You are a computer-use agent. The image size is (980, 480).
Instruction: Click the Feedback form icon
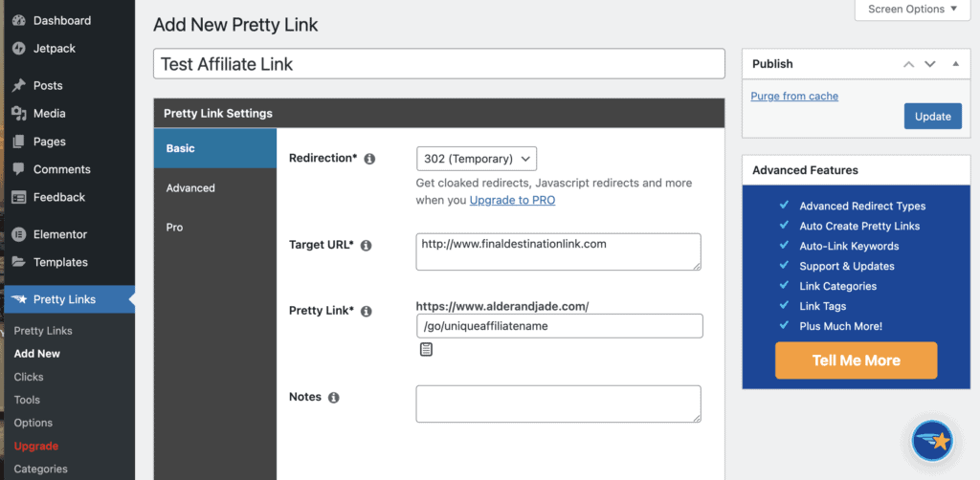(x=19, y=197)
